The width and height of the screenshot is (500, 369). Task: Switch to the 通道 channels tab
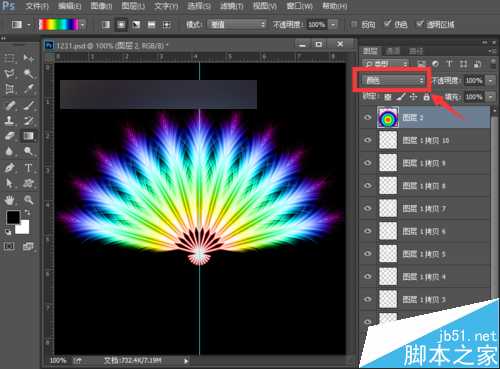392,51
